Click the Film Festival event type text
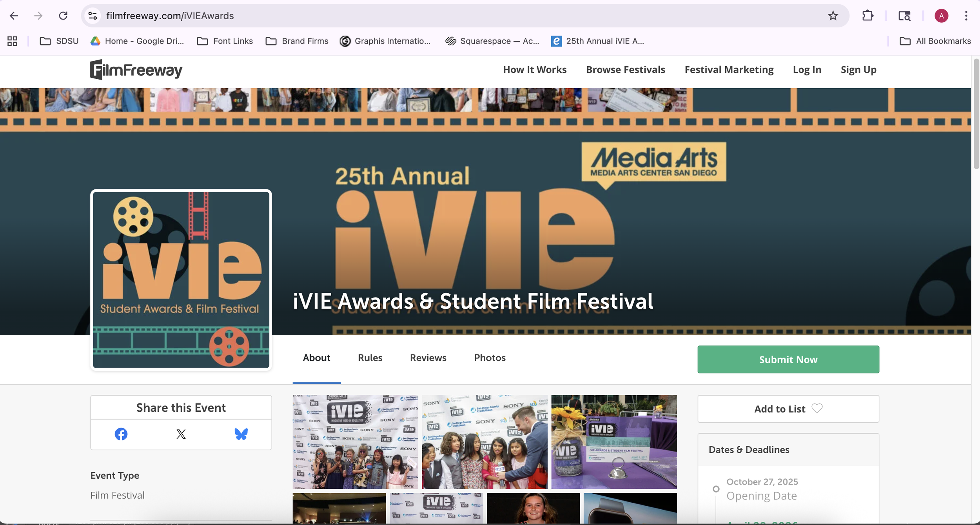Screen dimensions: 980x525 [117, 496]
